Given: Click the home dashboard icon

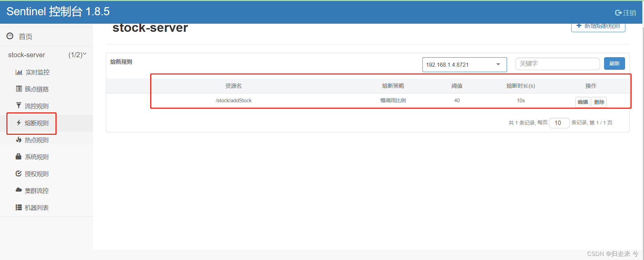Looking at the screenshot, I should pyautogui.click(x=10, y=36).
